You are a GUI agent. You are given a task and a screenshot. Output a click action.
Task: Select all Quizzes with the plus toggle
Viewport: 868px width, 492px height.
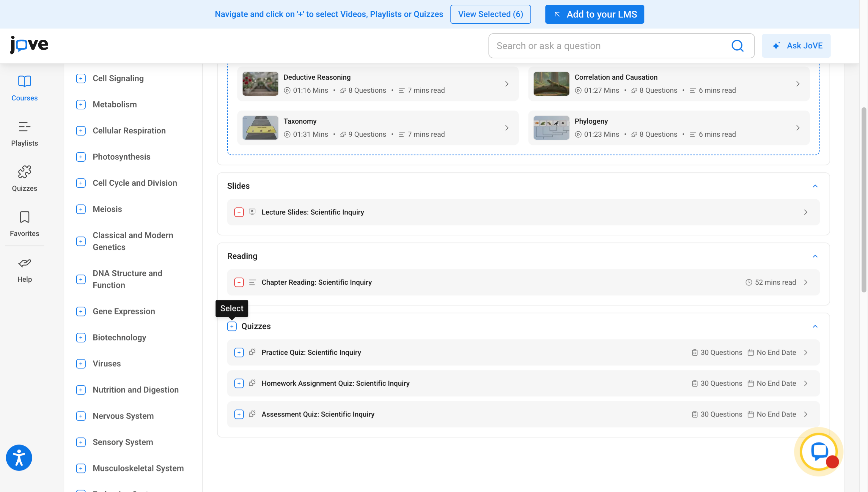pos(232,326)
